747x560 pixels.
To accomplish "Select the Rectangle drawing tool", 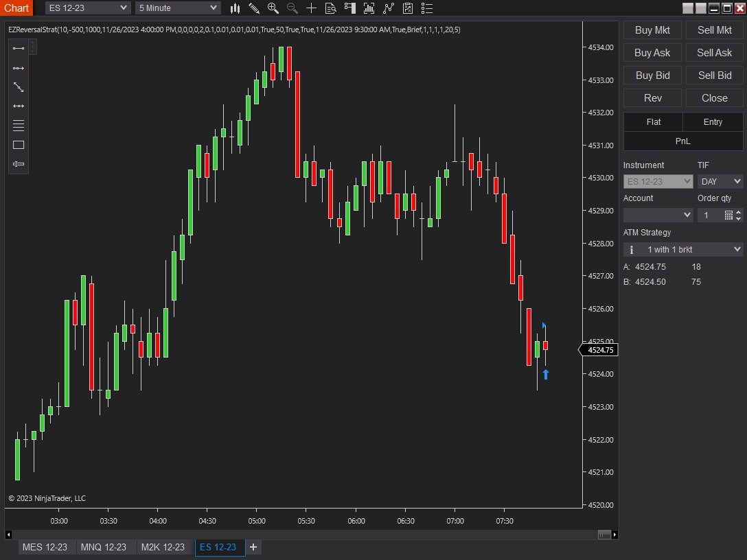I will tap(19, 145).
